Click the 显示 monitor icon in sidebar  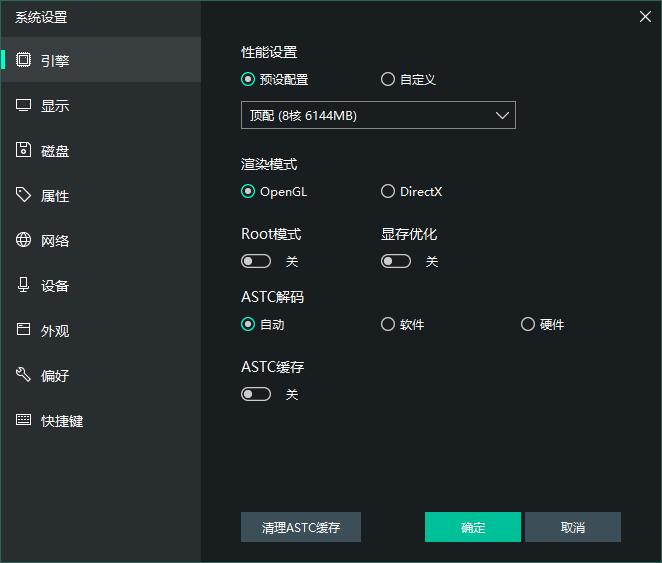click(23, 105)
